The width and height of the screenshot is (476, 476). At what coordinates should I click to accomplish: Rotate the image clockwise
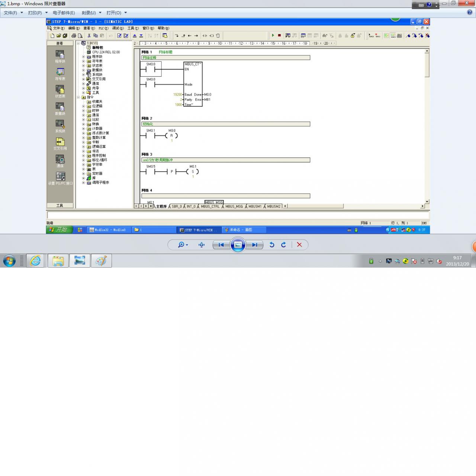pos(284,245)
